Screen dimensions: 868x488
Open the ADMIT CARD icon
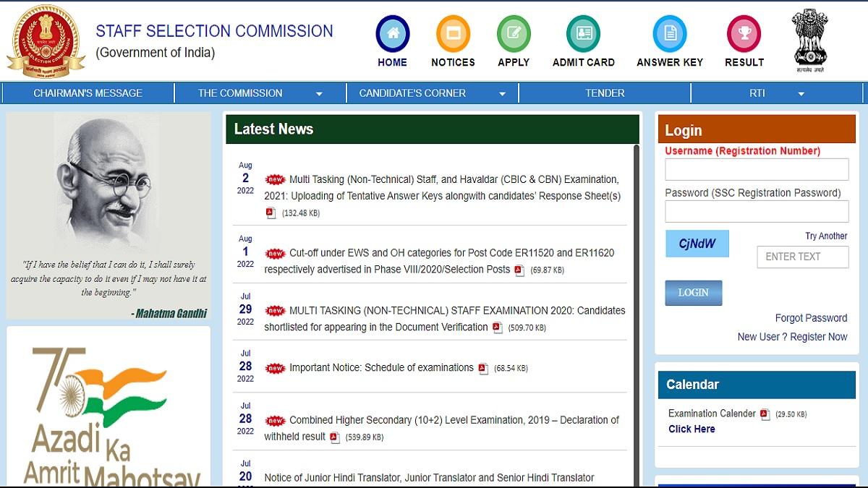[582, 33]
